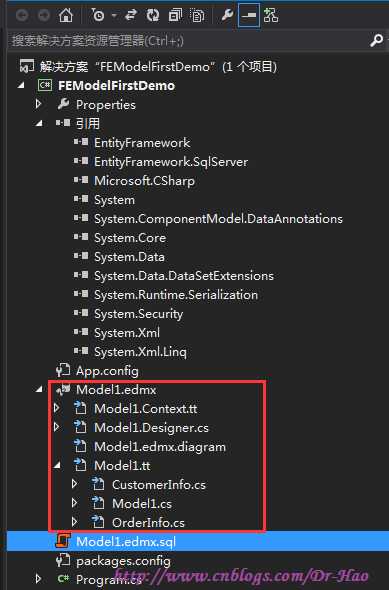Collapse the Model1.tt node
Viewport: 389px width, 590px height.
(57, 466)
